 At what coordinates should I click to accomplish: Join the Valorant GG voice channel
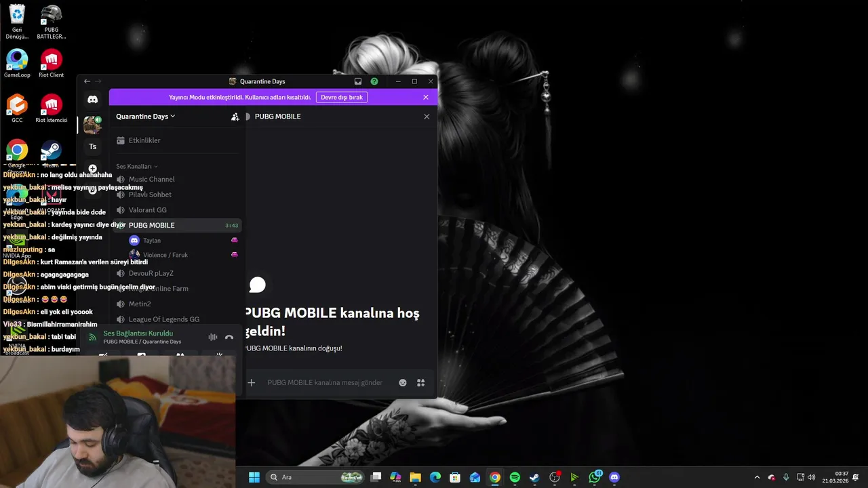(175, 210)
